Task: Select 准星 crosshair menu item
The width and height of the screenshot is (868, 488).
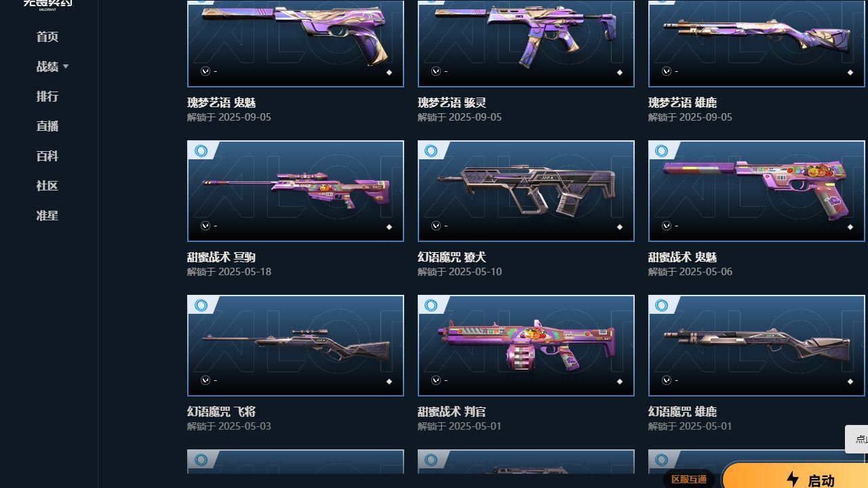Action: 47,216
